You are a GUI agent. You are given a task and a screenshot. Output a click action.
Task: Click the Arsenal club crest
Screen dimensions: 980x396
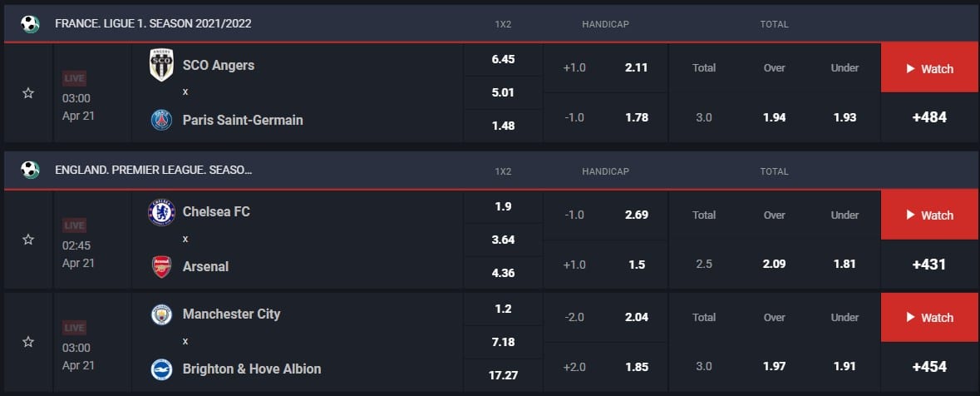[161, 266]
